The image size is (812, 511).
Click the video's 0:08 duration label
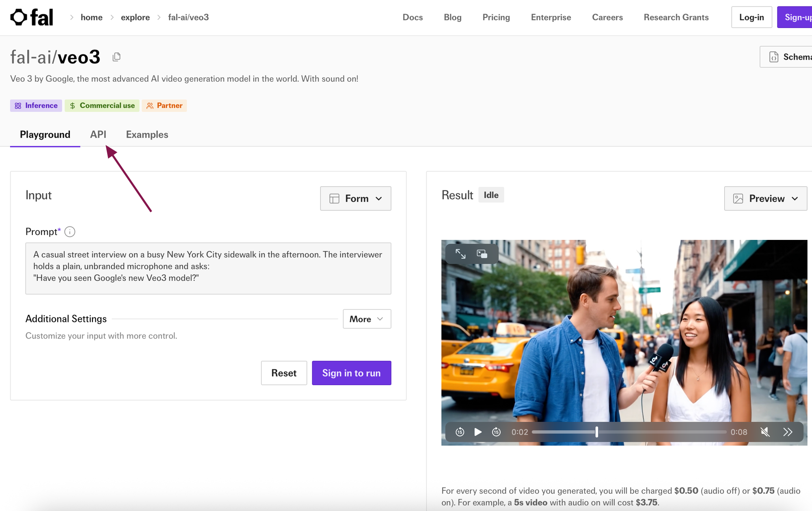coord(739,432)
